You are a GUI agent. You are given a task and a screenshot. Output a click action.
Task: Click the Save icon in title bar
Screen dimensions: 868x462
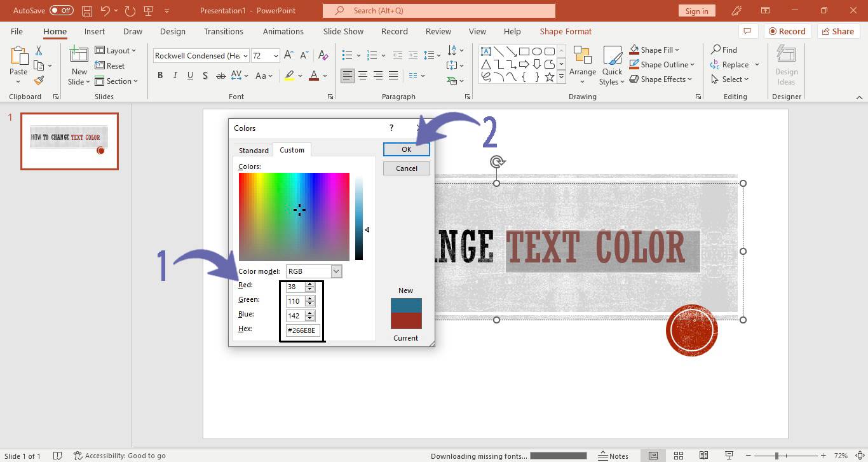coord(87,11)
